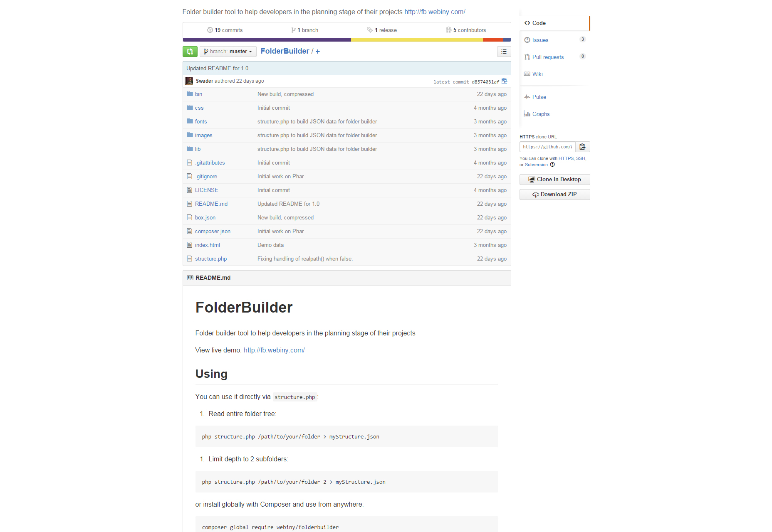The image size is (772, 532).
Task: Click the language color bar
Action: pos(346,40)
